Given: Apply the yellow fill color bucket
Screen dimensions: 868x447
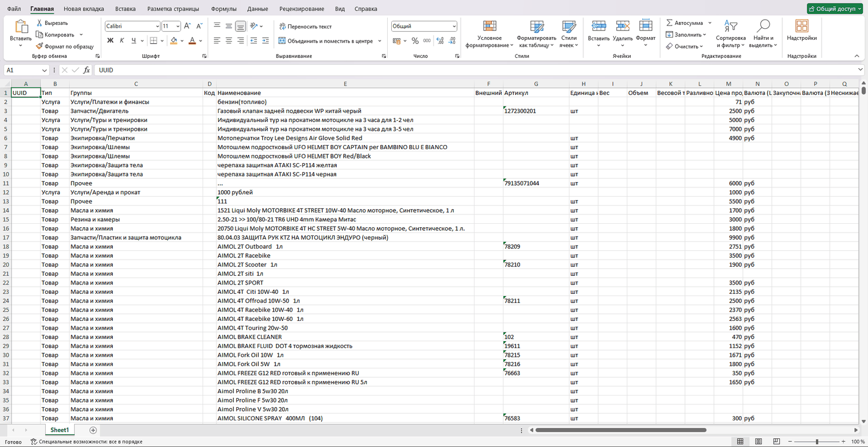Looking at the screenshot, I should (174, 40).
